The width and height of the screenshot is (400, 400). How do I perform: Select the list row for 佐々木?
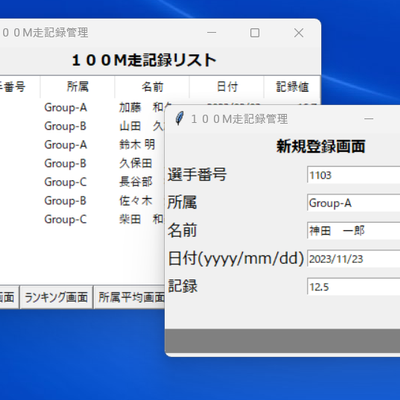[82, 201]
